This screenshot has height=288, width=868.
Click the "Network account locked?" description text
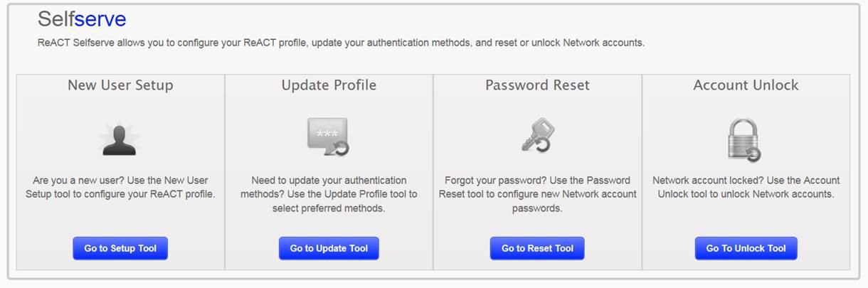(x=746, y=187)
